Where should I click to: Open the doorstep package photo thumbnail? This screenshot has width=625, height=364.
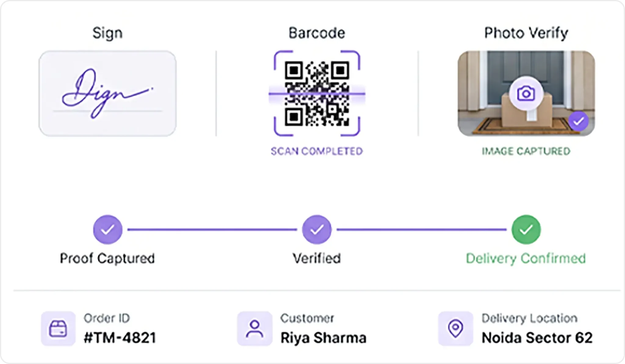526,94
